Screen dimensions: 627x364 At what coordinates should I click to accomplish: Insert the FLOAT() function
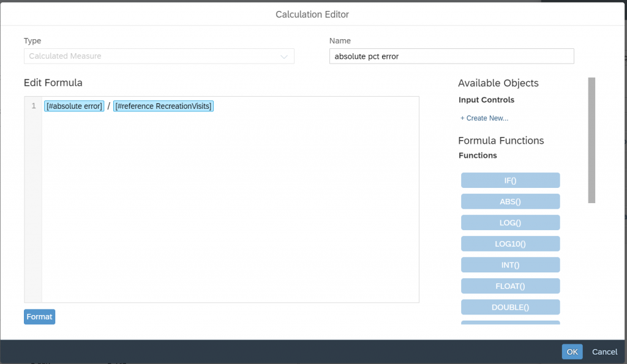tap(510, 286)
